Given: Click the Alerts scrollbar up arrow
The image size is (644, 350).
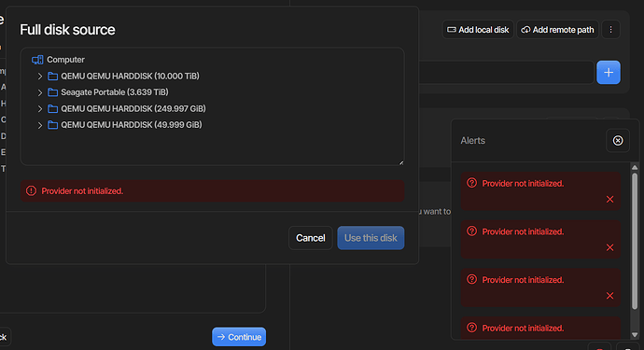Looking at the screenshot, I should pos(635,167).
